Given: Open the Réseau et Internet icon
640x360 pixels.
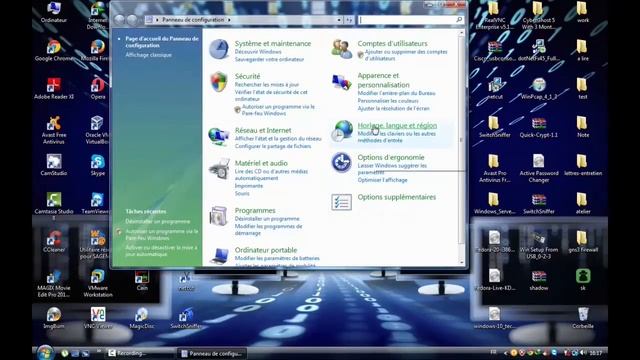Looking at the screenshot, I should pyautogui.click(x=219, y=136).
